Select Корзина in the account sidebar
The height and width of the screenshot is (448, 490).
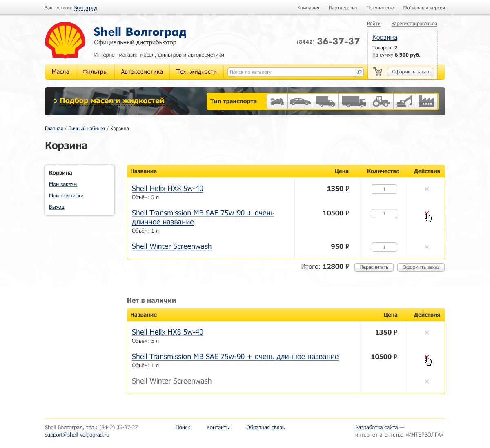pos(60,173)
